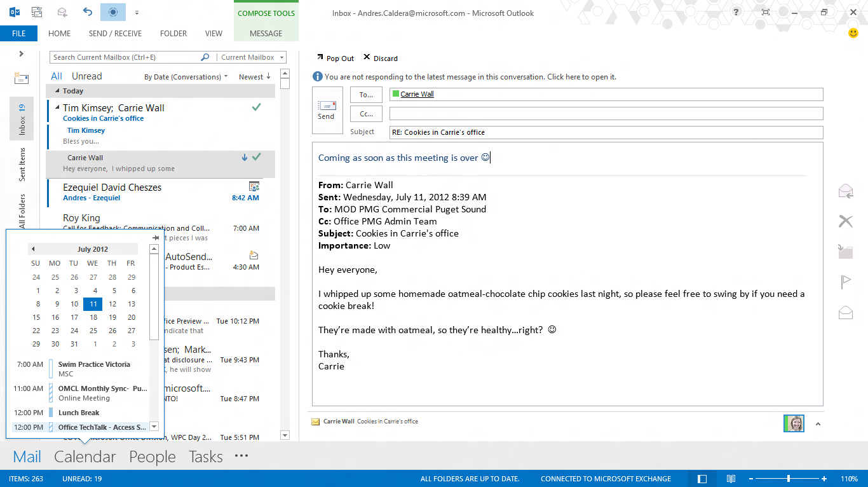This screenshot has width=868, height=487.
Task: Open the Customize Quick Access Toolbar dropdown
Action: (137, 13)
